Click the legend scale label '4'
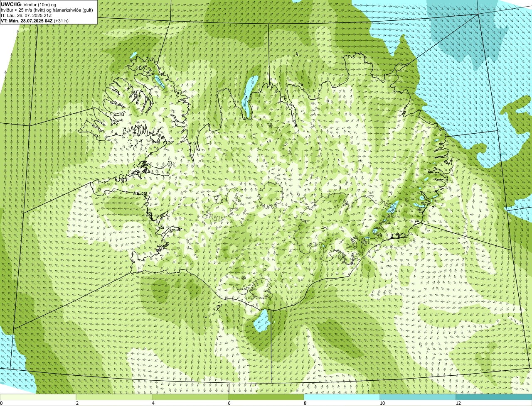The height and width of the screenshot is (406, 532). 153,403
